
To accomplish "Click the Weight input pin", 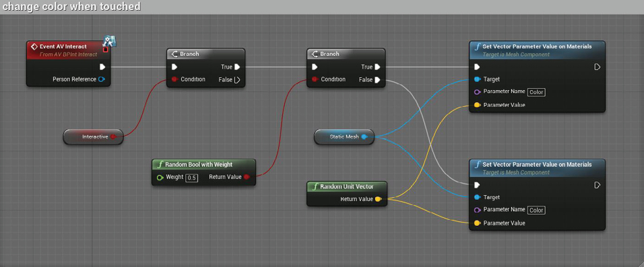I will [x=160, y=178].
